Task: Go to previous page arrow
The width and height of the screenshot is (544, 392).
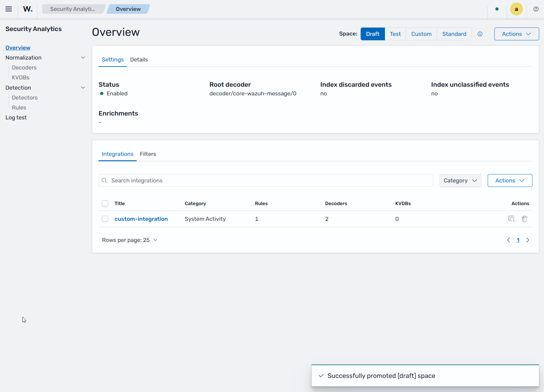Action: click(508, 240)
